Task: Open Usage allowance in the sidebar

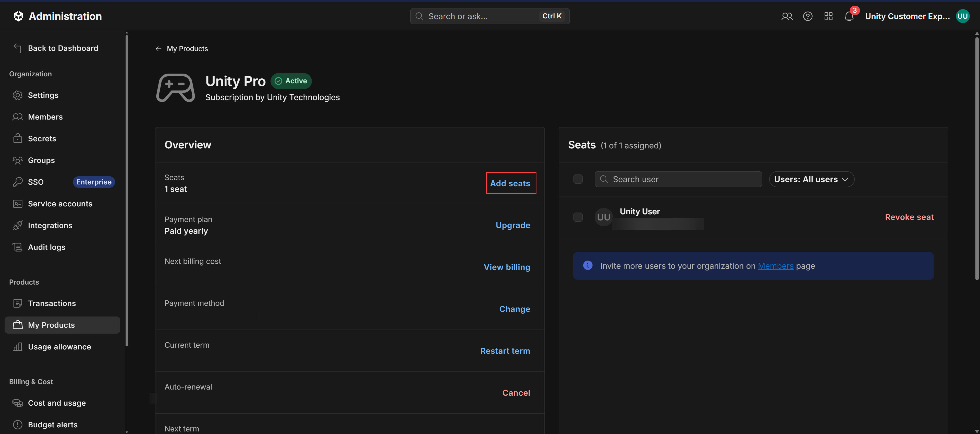Action: pos(62,347)
